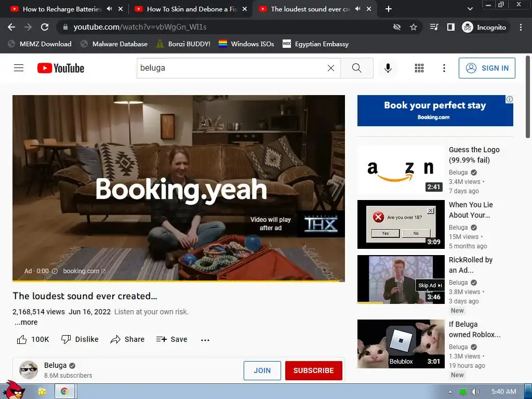The image size is (532, 399).
Task: Open Beluga channel avatar
Action: click(29, 370)
